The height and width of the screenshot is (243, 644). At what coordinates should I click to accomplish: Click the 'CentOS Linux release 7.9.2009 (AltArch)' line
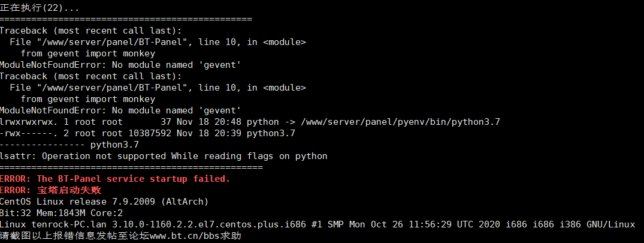click(x=104, y=202)
